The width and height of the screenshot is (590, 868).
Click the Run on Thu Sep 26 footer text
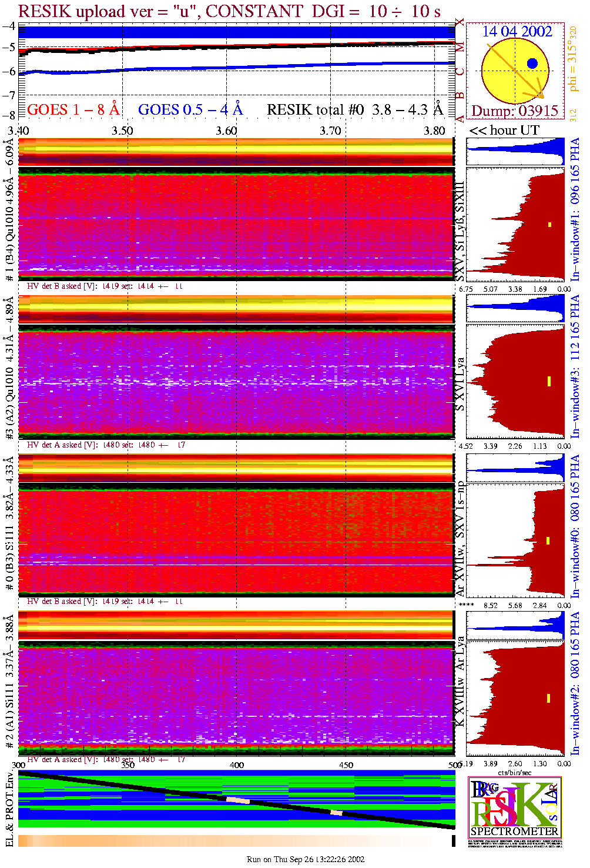pos(306,859)
